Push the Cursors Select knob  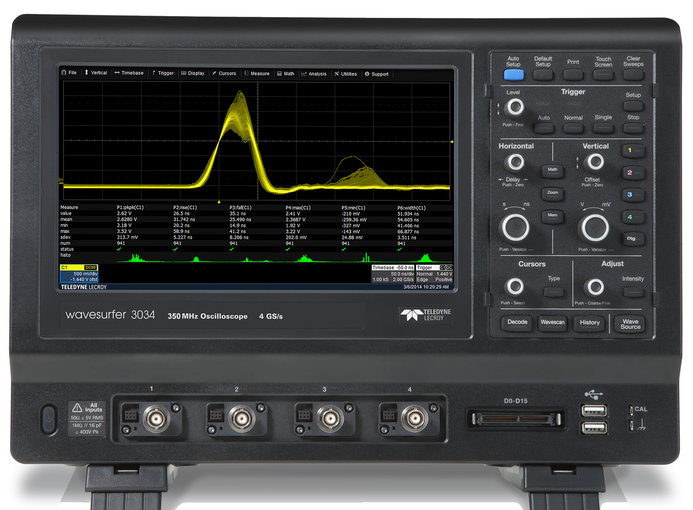click(515, 286)
